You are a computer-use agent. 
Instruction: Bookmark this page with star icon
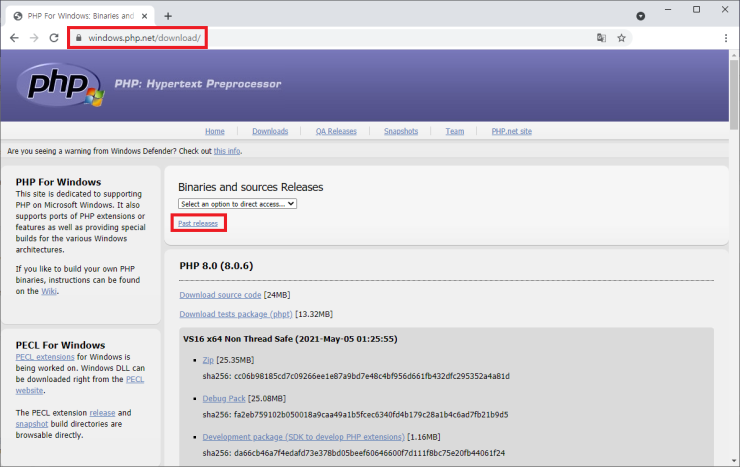[x=621, y=38]
